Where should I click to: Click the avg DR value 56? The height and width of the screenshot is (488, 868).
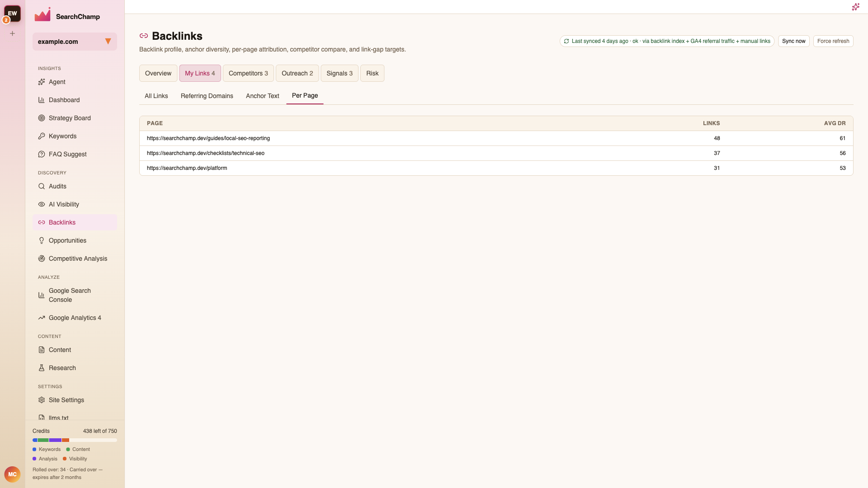[843, 153]
